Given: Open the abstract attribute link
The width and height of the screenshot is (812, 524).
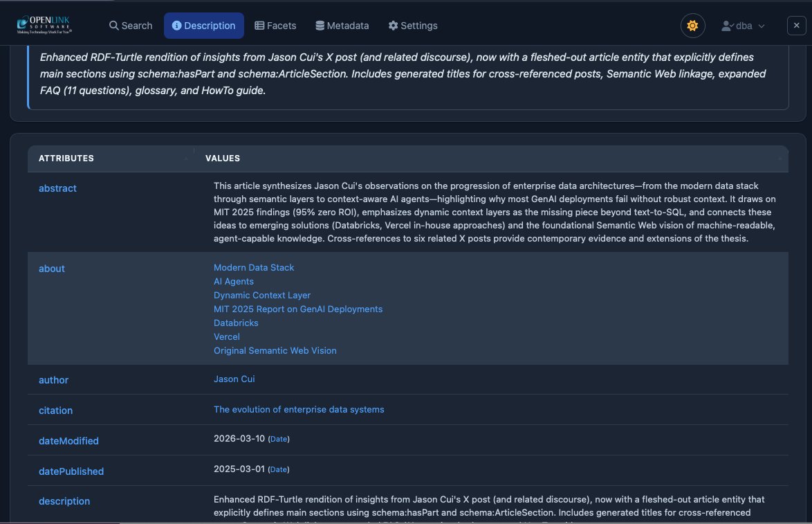Looking at the screenshot, I should pyautogui.click(x=57, y=188).
